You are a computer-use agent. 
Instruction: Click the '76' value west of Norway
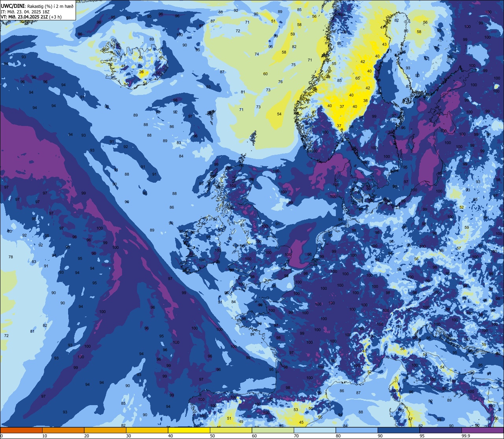pos(280,82)
